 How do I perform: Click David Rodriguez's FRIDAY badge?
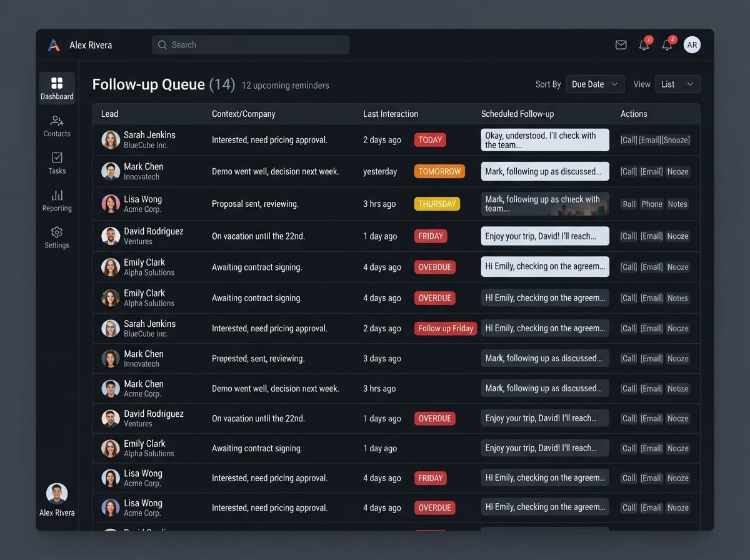pos(431,236)
